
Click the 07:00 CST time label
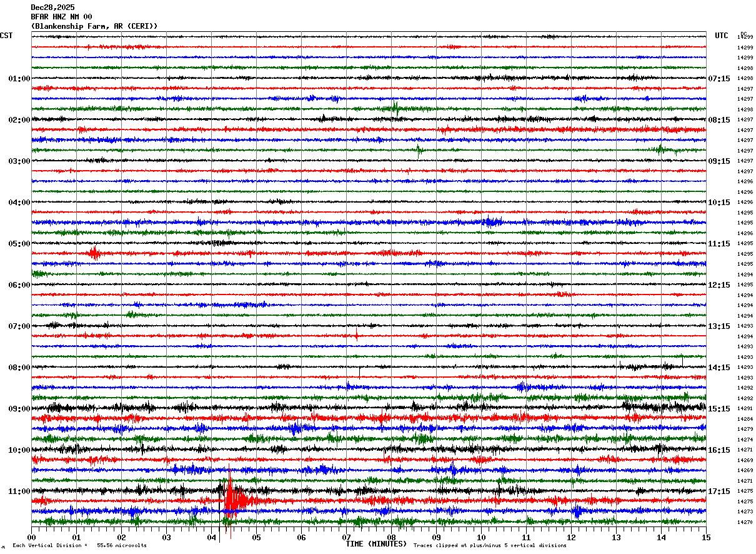click(x=19, y=326)
